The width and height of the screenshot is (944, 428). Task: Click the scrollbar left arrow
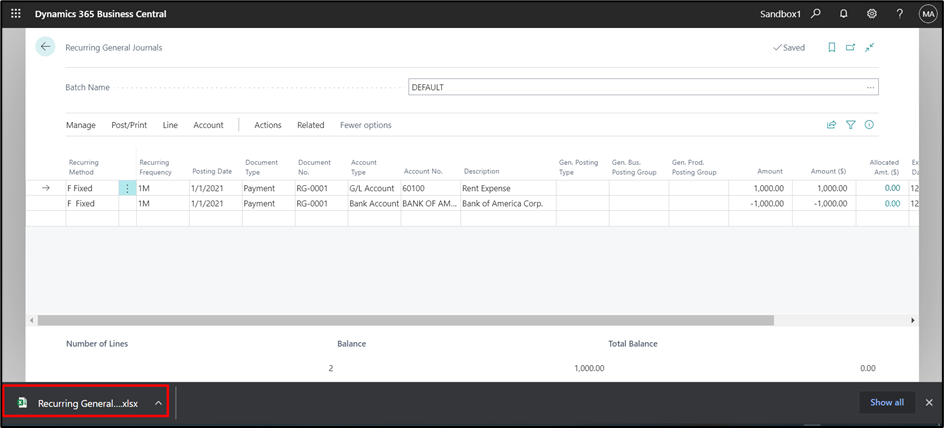click(x=31, y=321)
